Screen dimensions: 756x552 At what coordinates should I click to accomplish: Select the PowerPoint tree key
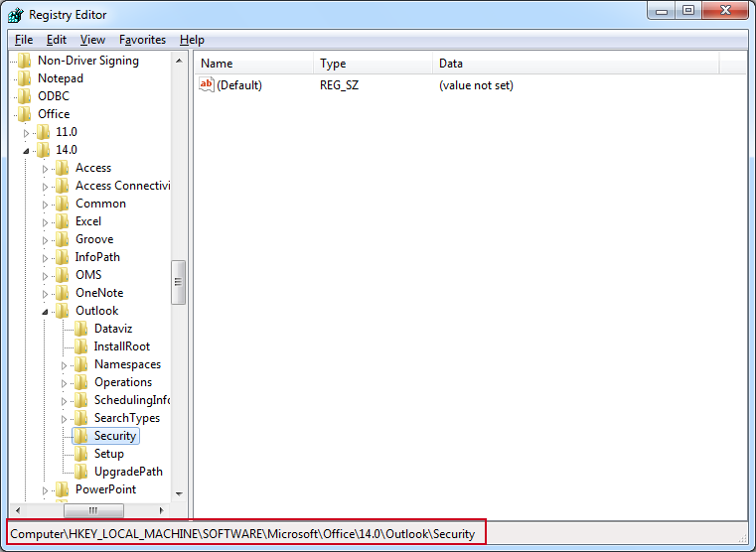[x=105, y=488]
